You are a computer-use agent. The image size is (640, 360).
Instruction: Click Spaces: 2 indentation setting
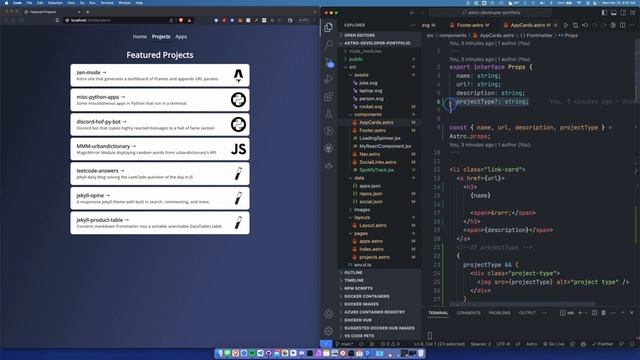coord(481,344)
